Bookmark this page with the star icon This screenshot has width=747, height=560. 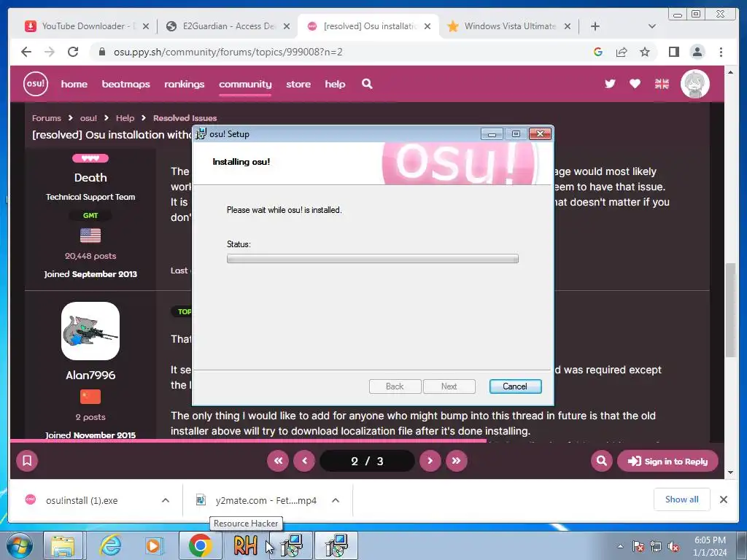coord(645,52)
